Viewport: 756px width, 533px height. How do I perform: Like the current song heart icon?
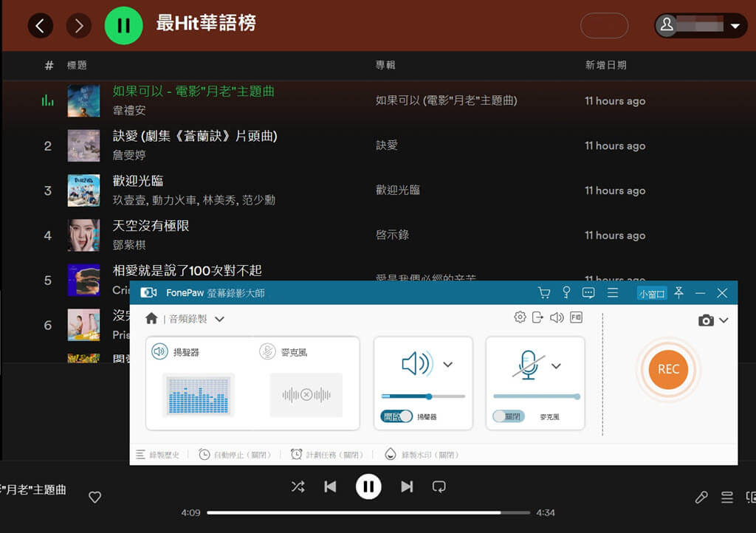click(95, 497)
